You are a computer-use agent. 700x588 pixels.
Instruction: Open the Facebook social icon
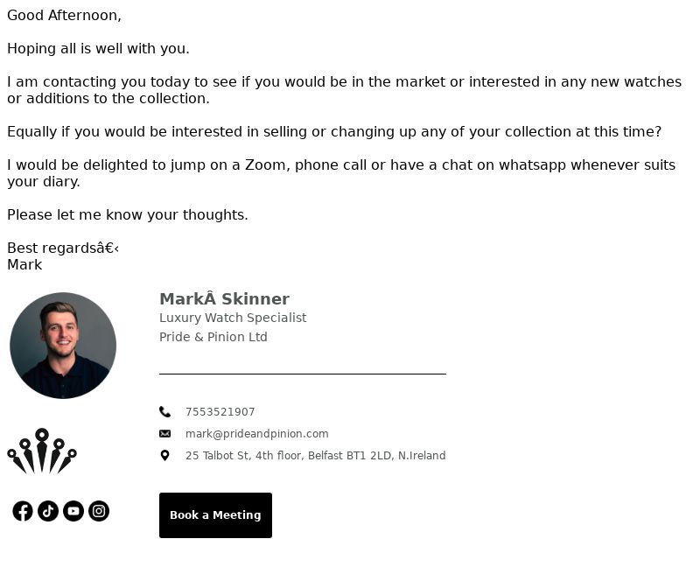[x=23, y=511]
